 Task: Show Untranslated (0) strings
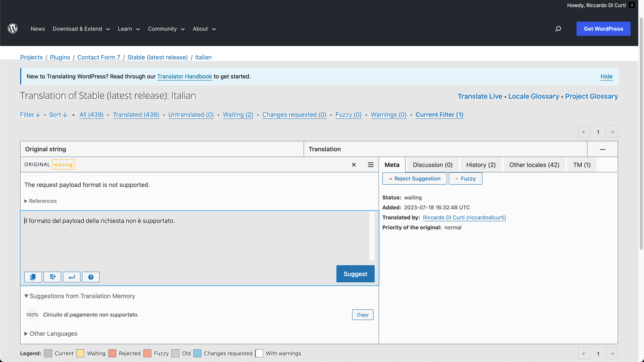pyautogui.click(x=191, y=115)
